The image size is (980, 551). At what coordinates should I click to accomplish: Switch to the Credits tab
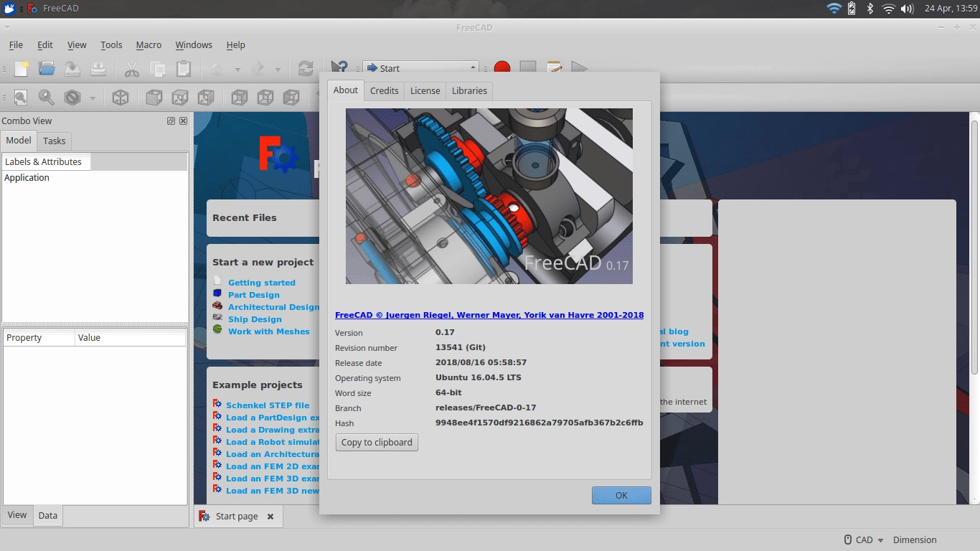pyautogui.click(x=385, y=90)
